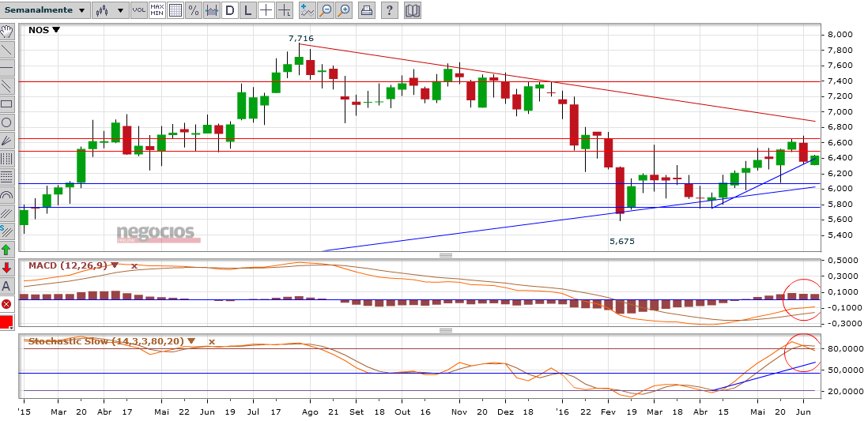Toggle the crosshair cursor
Screen dimensions: 868x421
click(x=266, y=10)
